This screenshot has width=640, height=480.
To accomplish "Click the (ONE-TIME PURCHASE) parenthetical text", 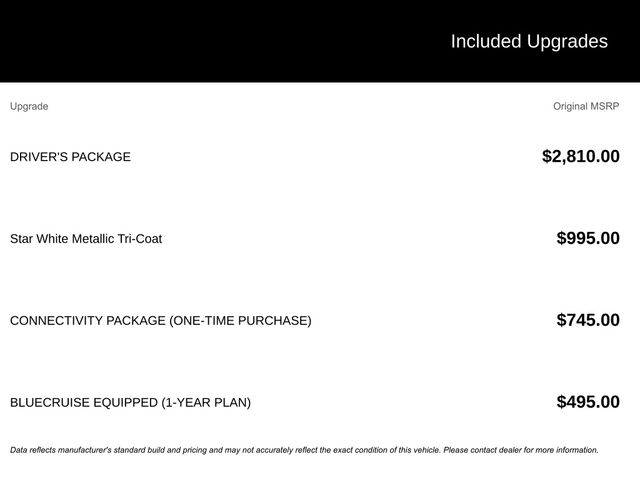I will (240, 321).
